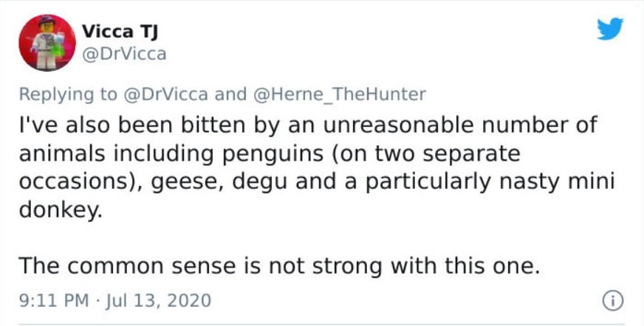Open Vicca TJ's profile avatar
This screenshot has height=326, width=644.
click(x=47, y=43)
